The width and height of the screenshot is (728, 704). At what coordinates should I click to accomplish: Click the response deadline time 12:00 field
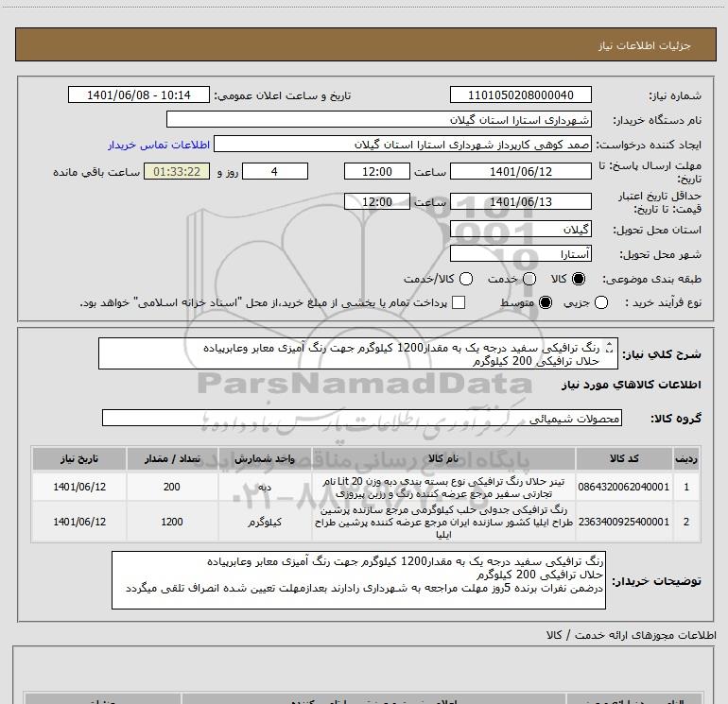tap(377, 171)
